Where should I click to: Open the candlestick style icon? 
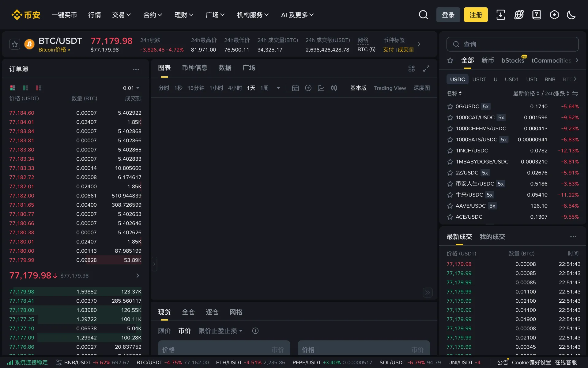coord(334,88)
